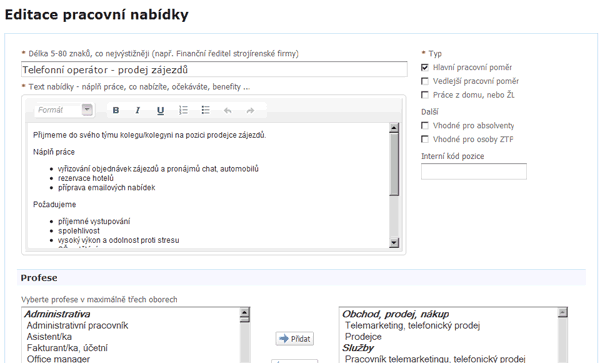Select Obchod, prodej, nákup heading
Image resolution: width=600 pixels, height=363 pixels.
395,314
